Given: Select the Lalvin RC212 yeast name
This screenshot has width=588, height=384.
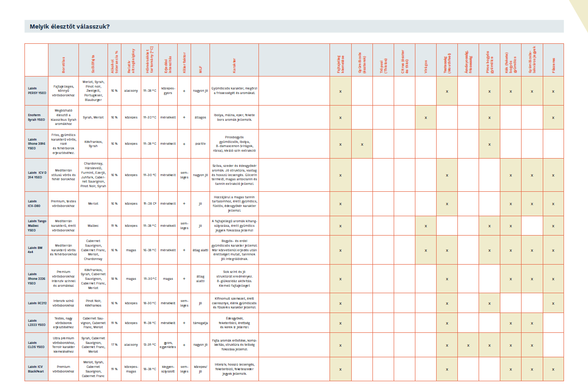Looking at the screenshot, I should 37,303.
